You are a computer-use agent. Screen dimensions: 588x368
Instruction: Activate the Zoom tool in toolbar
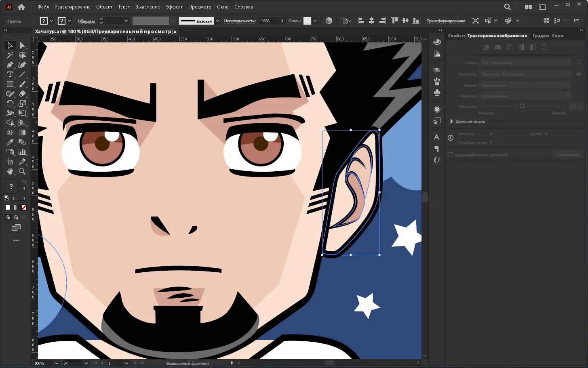22,171
